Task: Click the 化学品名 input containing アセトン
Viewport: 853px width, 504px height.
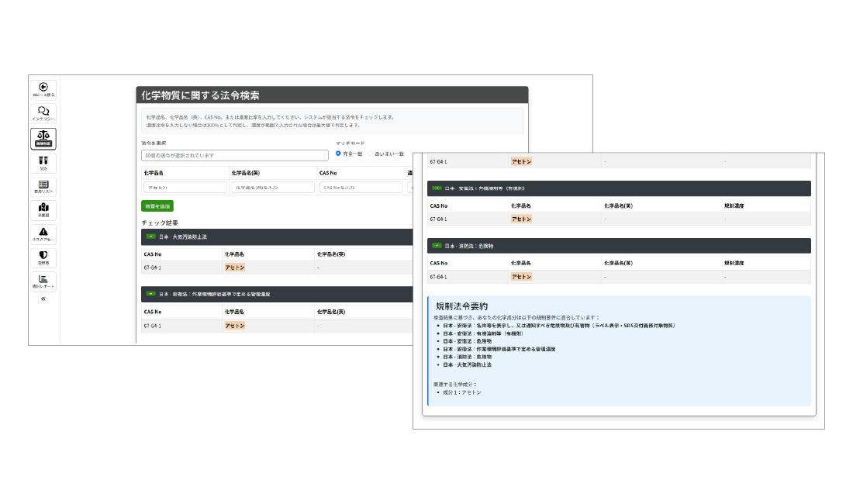Action: 184,188
